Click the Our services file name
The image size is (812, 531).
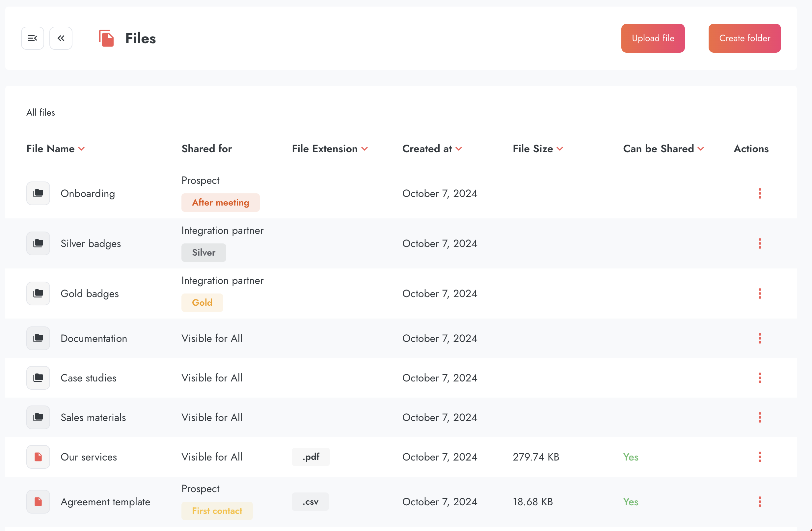[x=89, y=457]
